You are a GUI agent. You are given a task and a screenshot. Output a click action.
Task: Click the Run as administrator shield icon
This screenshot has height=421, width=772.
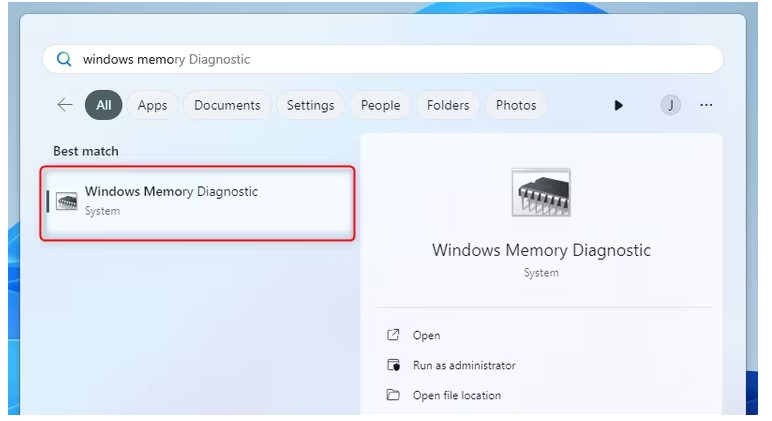pos(393,365)
